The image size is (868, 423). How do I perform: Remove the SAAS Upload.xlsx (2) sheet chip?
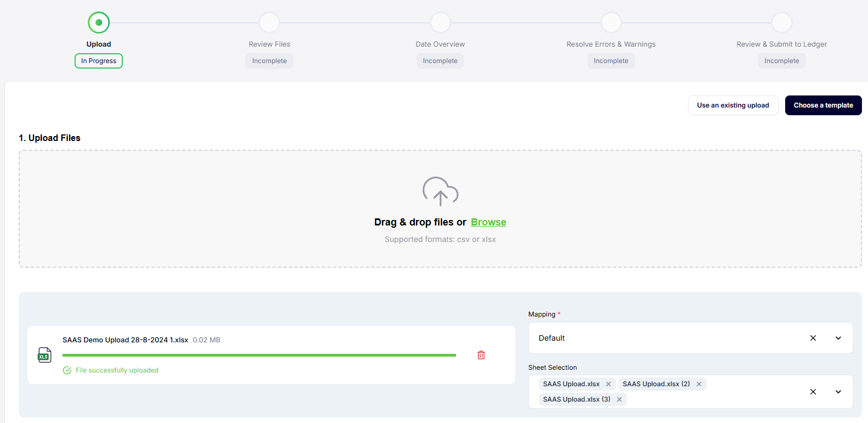(699, 384)
